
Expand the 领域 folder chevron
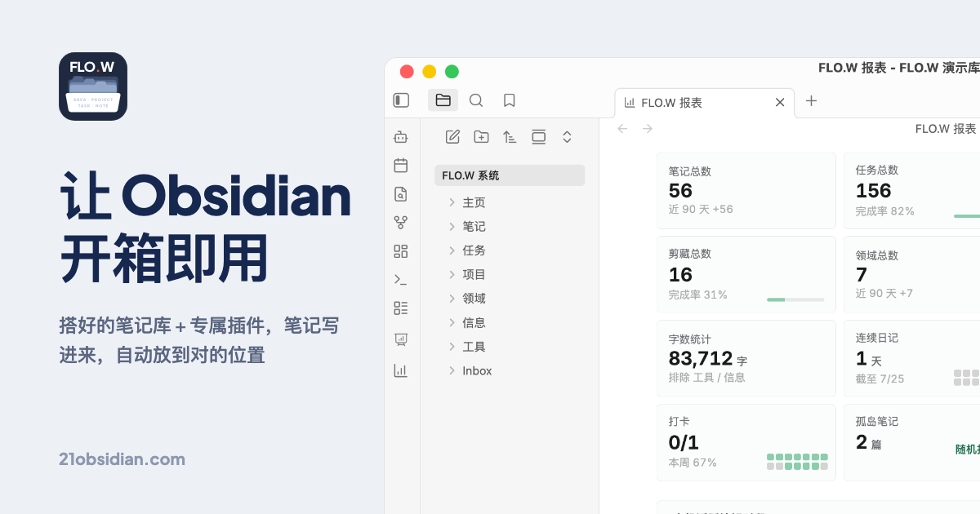[452, 299]
